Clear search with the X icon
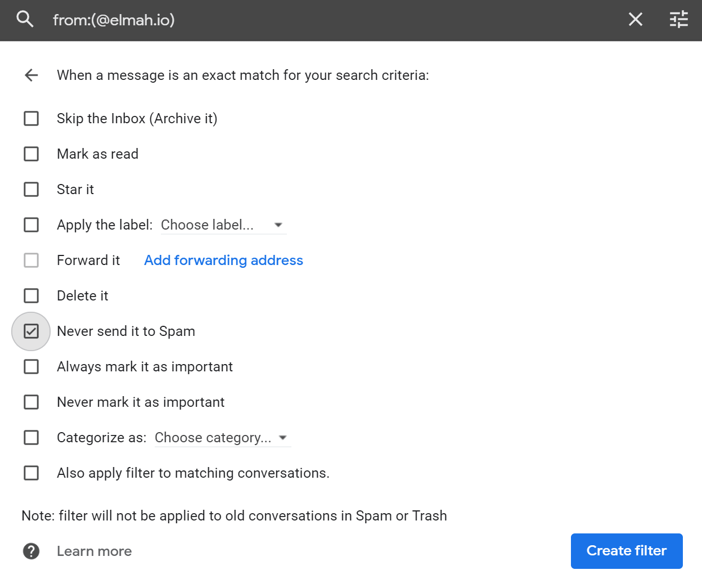The image size is (702, 588). (635, 20)
